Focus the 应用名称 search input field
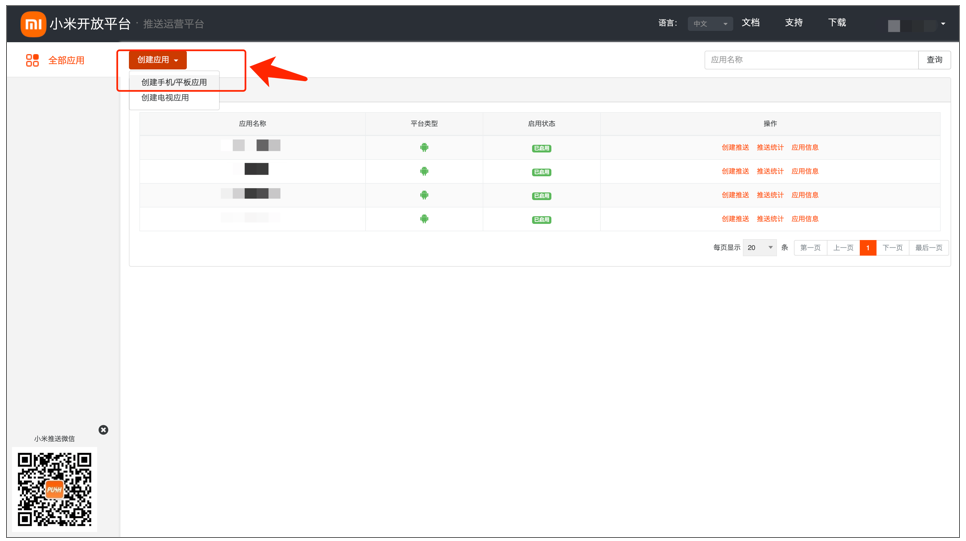 [x=810, y=60]
